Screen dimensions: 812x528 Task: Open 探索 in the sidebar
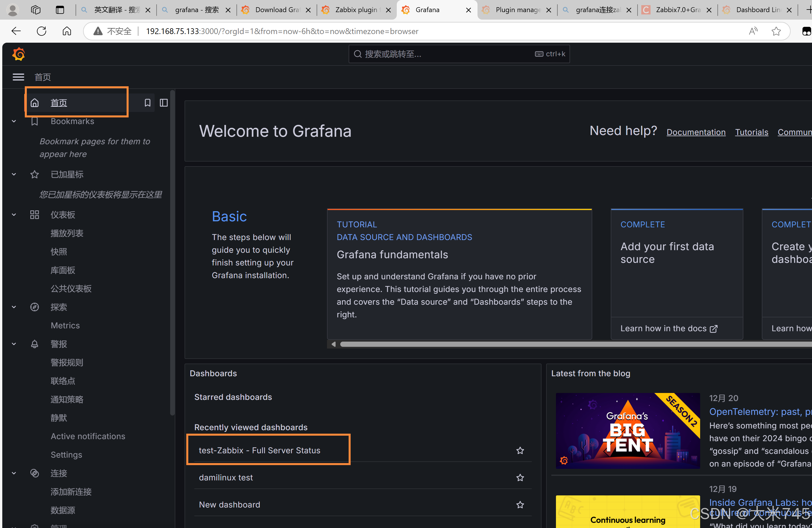(59, 307)
